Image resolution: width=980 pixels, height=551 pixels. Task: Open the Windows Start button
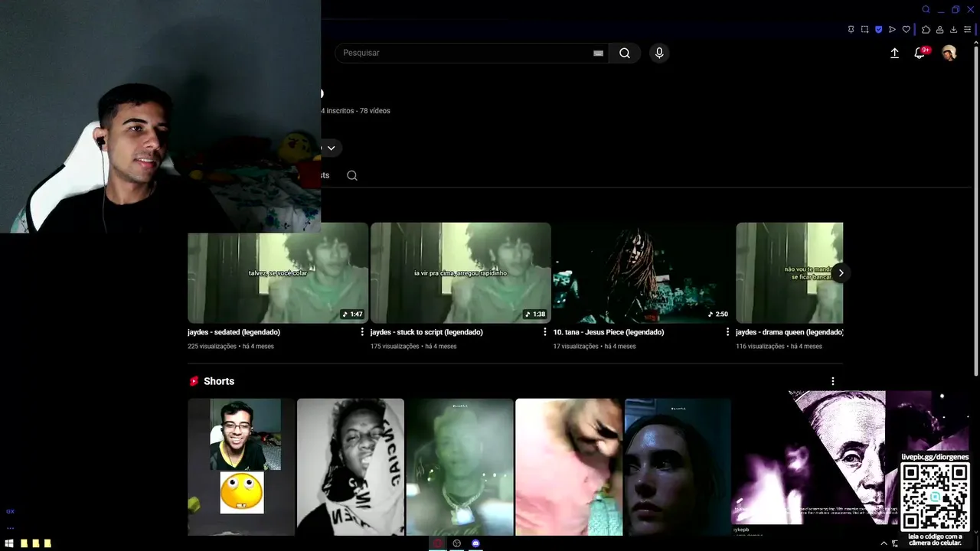coord(9,543)
